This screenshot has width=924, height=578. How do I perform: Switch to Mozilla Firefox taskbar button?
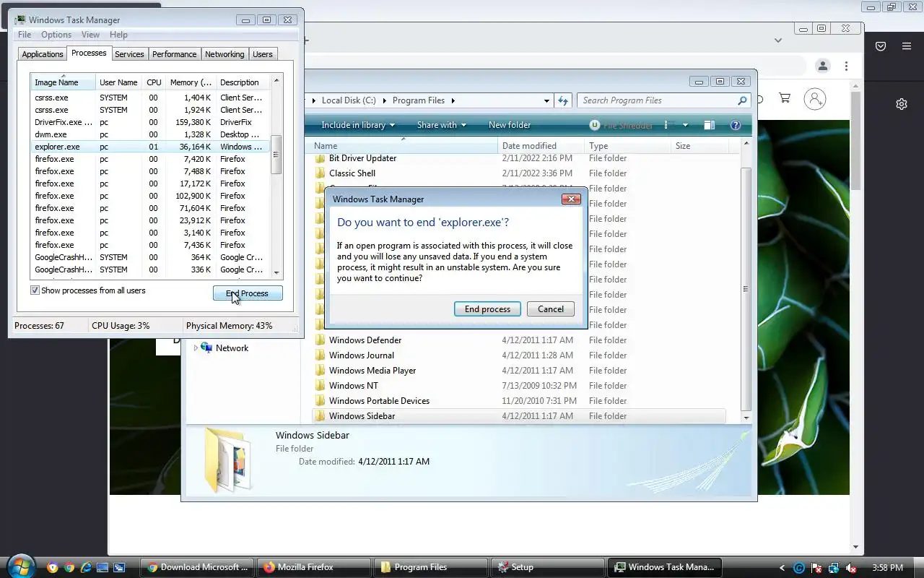pos(314,567)
